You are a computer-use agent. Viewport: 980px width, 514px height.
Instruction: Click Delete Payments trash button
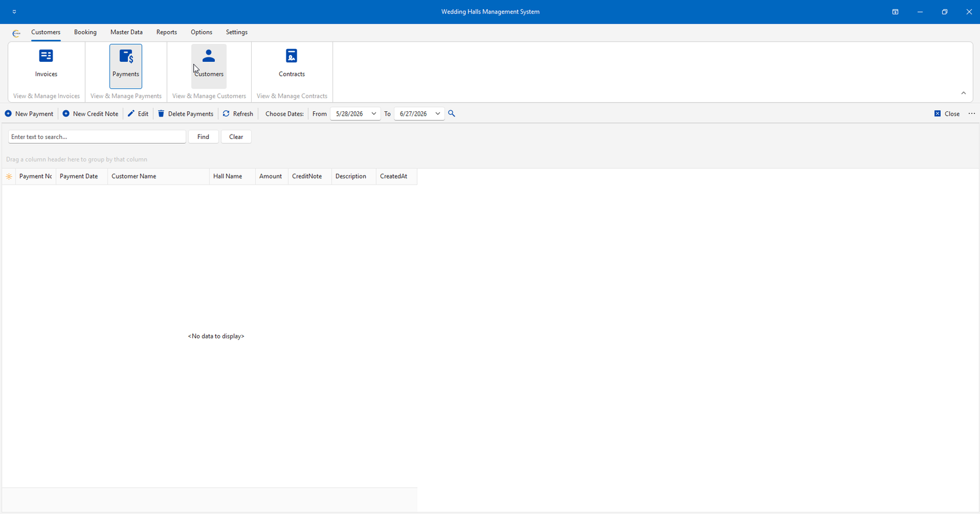186,114
